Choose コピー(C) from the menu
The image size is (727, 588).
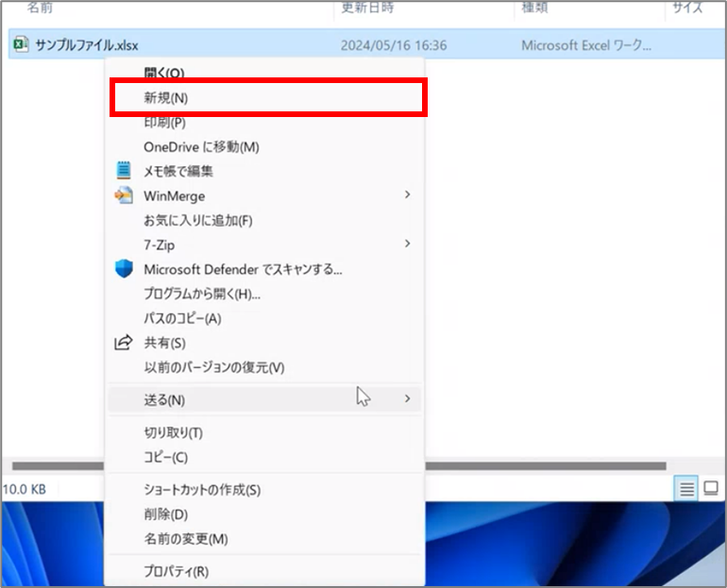(264, 458)
